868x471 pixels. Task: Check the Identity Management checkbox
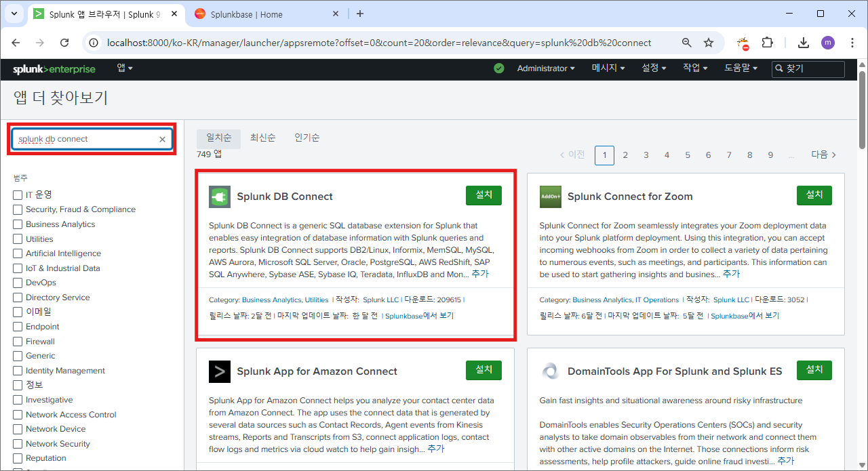[18, 371]
